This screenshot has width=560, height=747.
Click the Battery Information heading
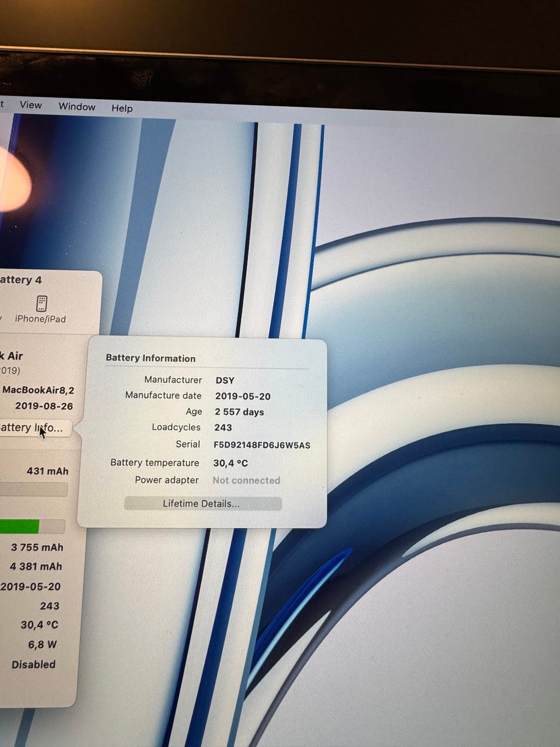(150, 358)
